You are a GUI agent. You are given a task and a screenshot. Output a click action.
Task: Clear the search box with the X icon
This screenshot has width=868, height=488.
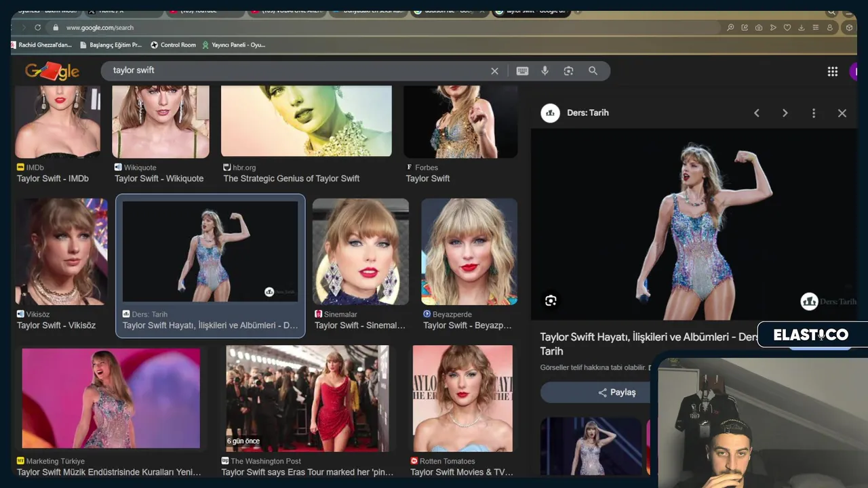click(x=494, y=71)
